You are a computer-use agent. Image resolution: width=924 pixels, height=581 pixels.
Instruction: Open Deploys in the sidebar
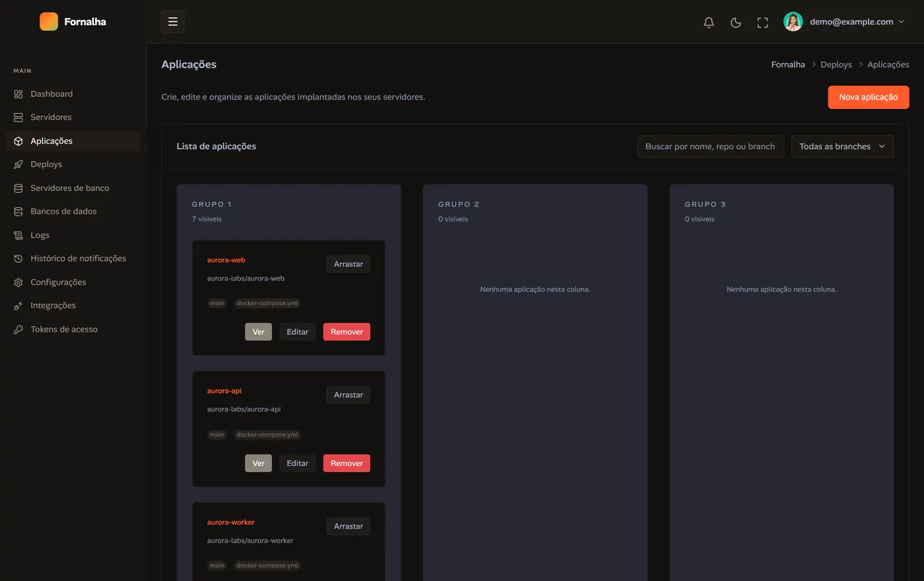point(73,164)
